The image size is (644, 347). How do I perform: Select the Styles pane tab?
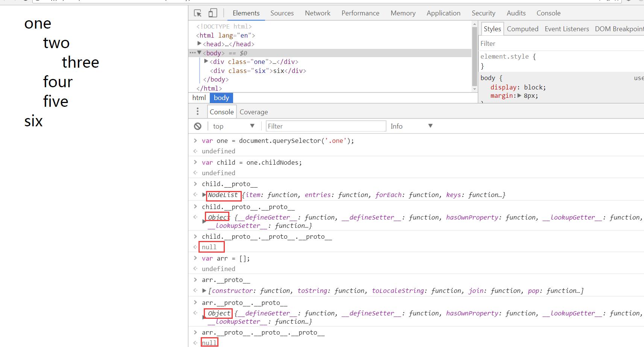coord(492,29)
